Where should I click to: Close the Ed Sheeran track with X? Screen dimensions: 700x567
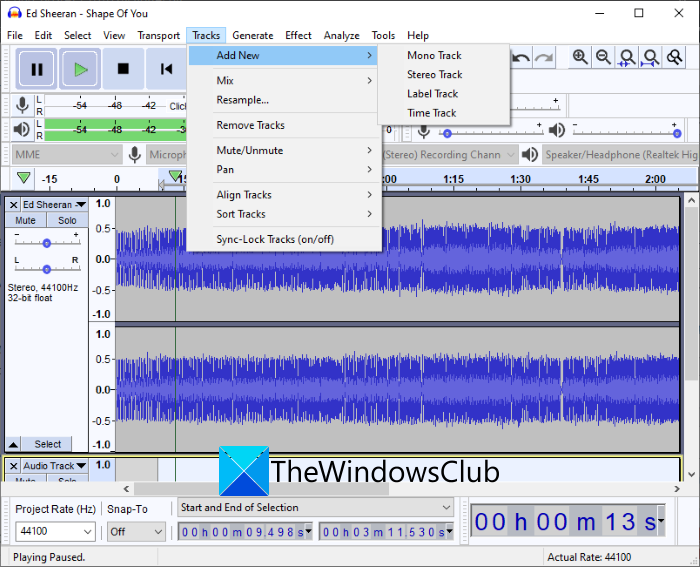pos(13,205)
